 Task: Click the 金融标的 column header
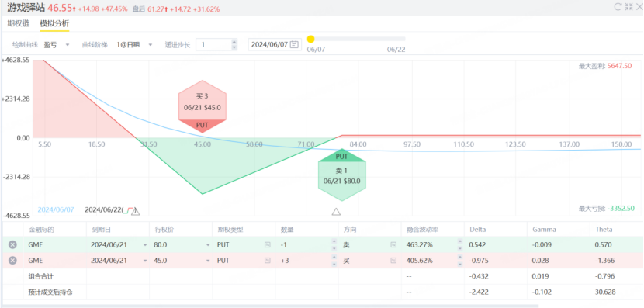point(41,230)
